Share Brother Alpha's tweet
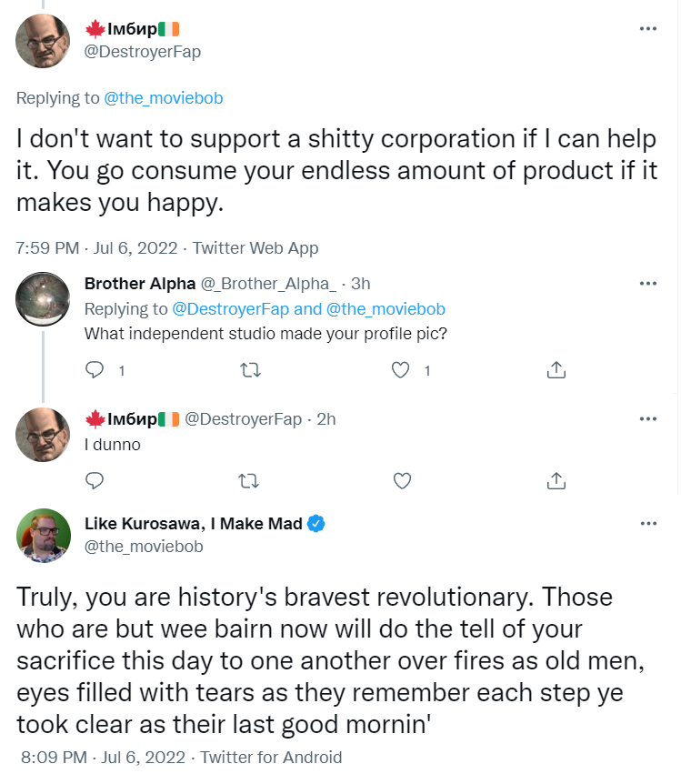The image size is (681, 784). click(556, 369)
